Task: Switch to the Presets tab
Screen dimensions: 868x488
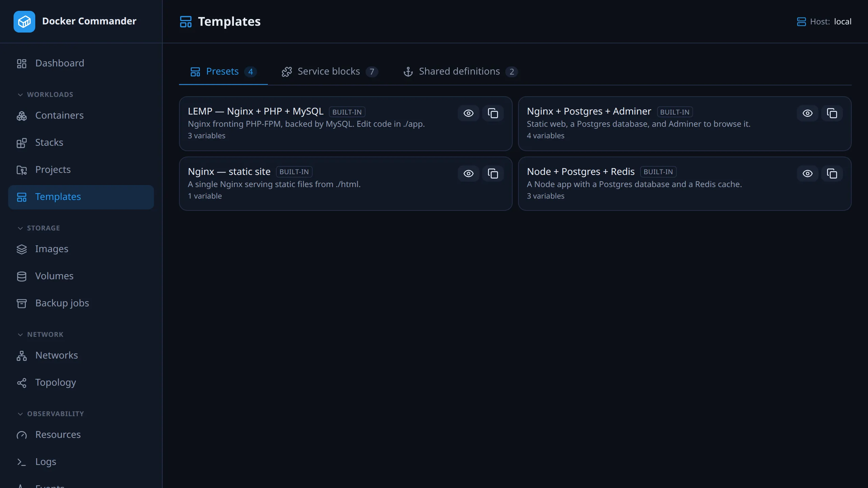Action: [x=223, y=72]
